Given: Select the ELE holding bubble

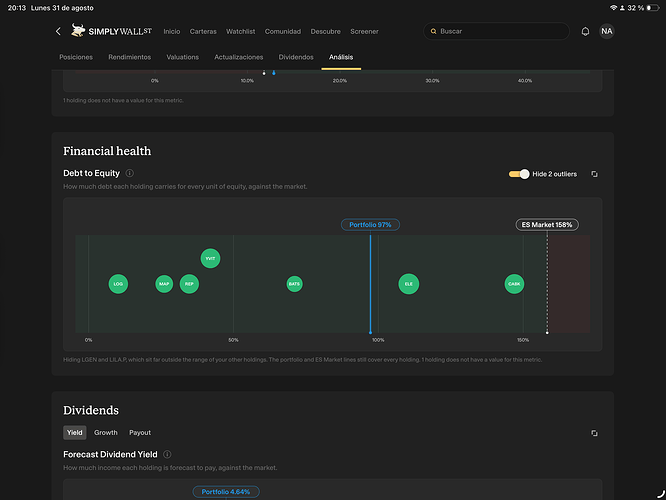Looking at the screenshot, I should pos(409,284).
